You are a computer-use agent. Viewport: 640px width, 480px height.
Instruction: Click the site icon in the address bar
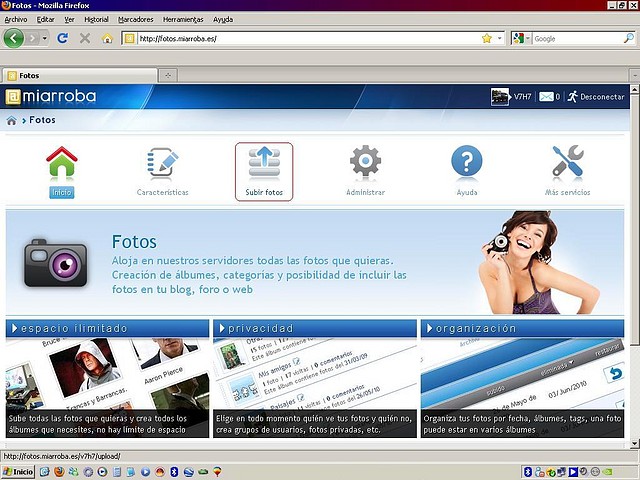(x=129, y=39)
